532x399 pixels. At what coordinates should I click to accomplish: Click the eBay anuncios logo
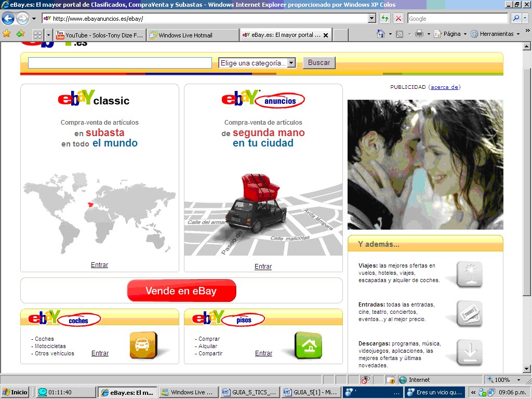pos(263,99)
